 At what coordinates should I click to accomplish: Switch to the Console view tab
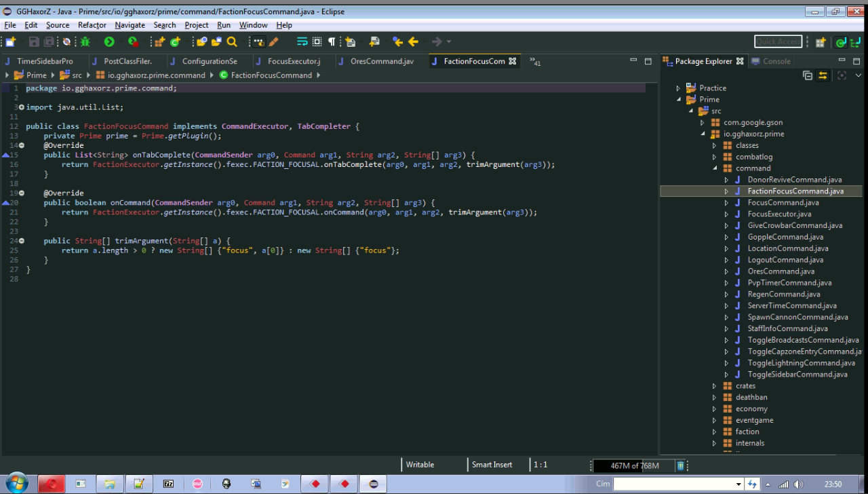[771, 61]
